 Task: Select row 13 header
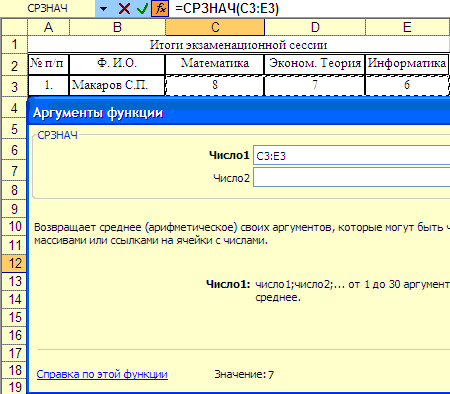tap(14, 281)
